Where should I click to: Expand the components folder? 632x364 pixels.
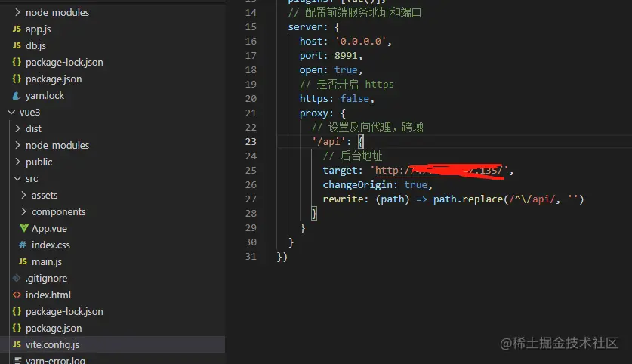[x=23, y=211]
